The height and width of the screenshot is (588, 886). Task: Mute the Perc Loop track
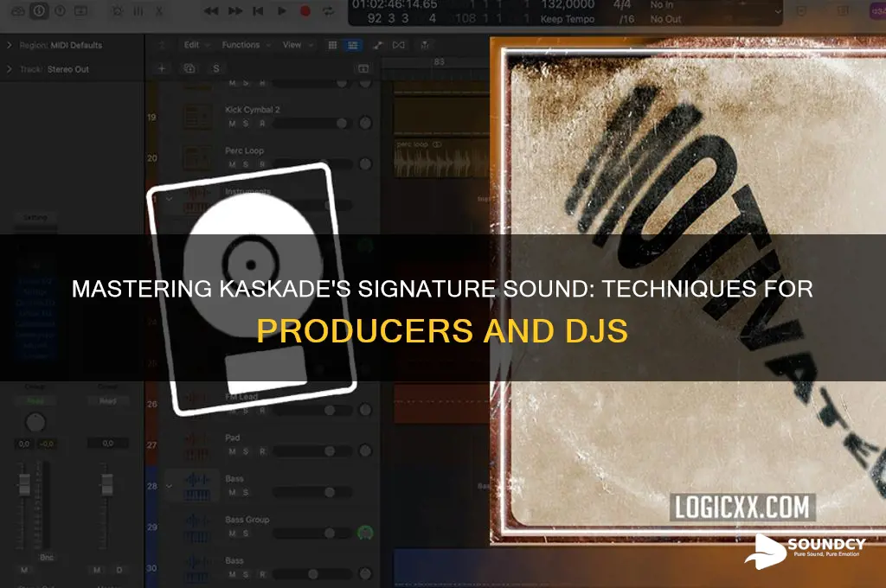point(232,164)
